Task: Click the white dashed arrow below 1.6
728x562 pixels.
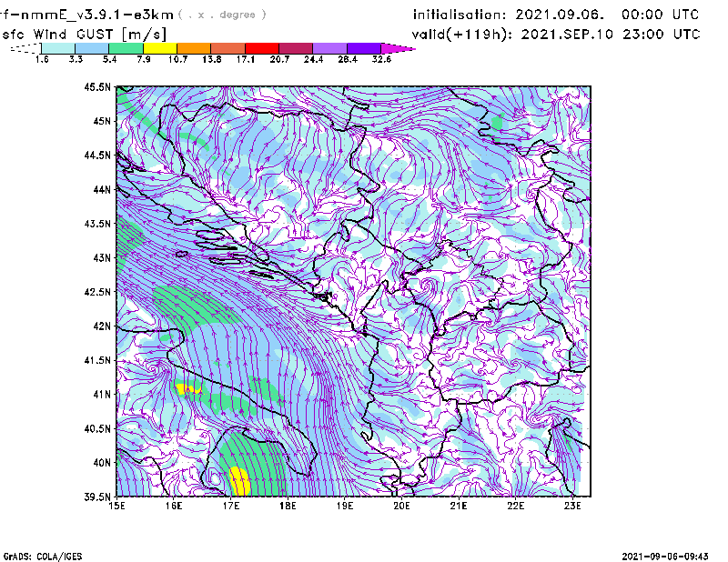Action: point(25,48)
